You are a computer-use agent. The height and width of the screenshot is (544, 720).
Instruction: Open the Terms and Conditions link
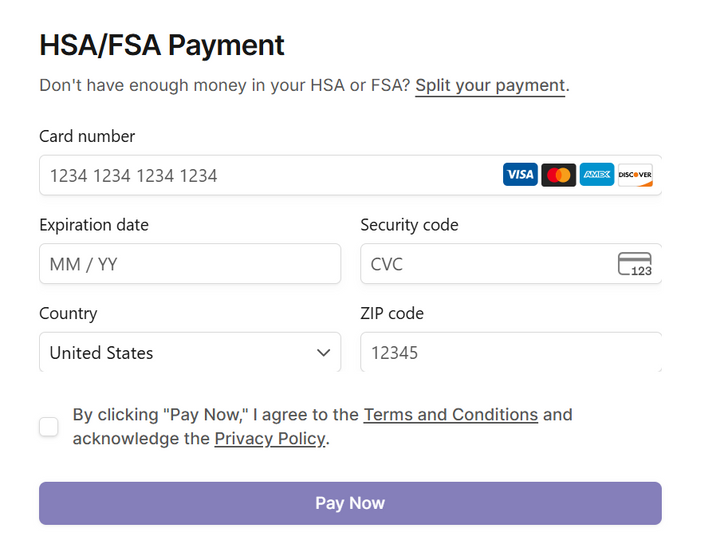coord(450,414)
